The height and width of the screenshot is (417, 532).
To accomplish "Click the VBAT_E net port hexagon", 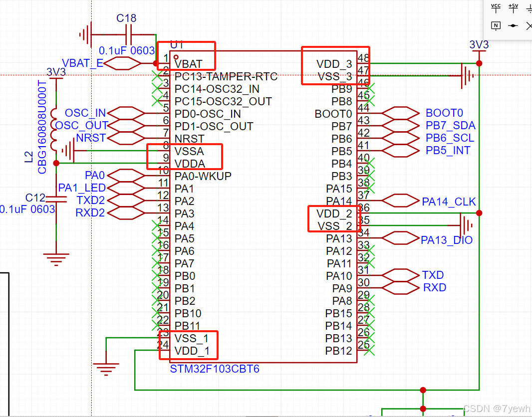I will [x=122, y=63].
